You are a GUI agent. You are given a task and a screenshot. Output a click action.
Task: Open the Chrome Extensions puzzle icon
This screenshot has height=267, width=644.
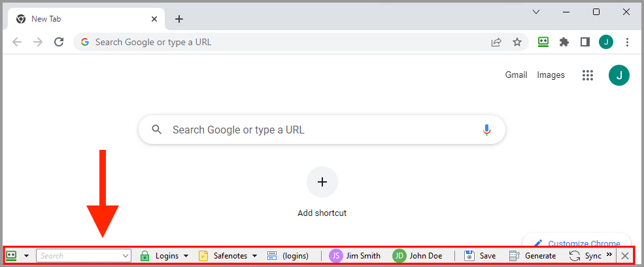(564, 42)
